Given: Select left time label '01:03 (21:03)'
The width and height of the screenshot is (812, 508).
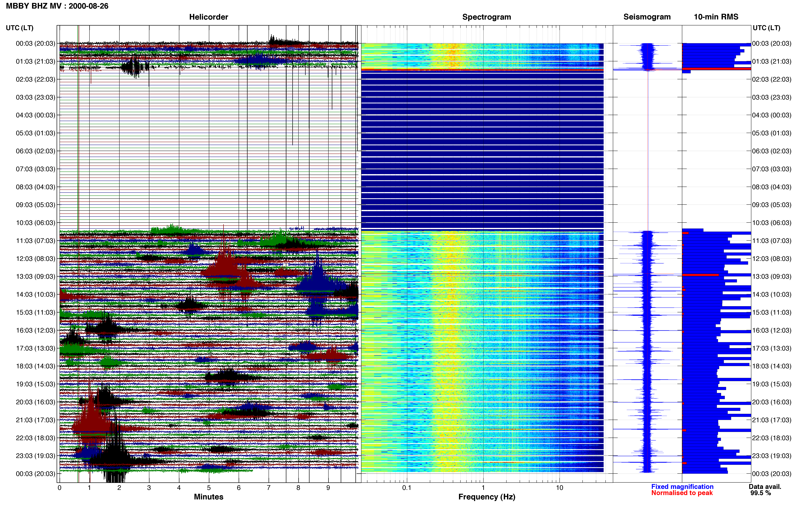Looking at the screenshot, I should [x=35, y=61].
